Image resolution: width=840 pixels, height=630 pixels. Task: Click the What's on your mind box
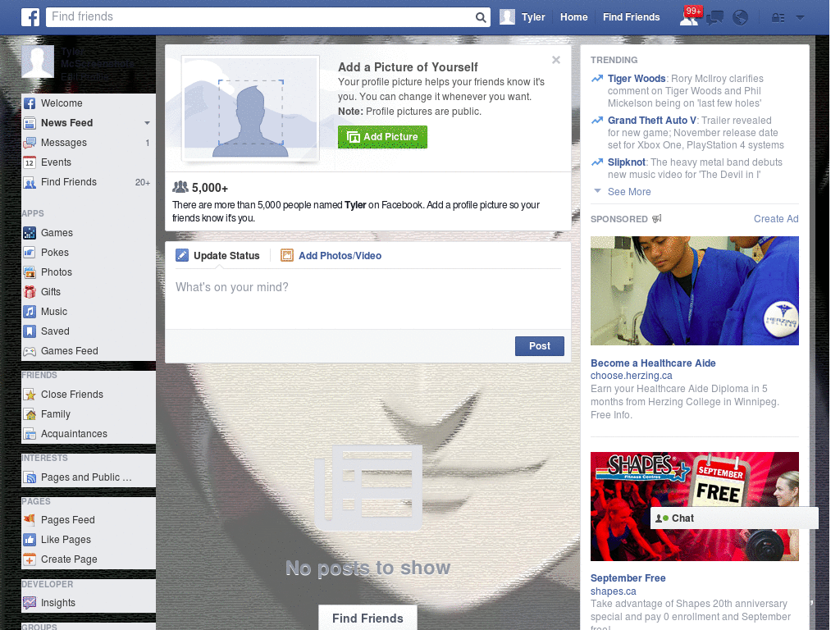point(367,300)
